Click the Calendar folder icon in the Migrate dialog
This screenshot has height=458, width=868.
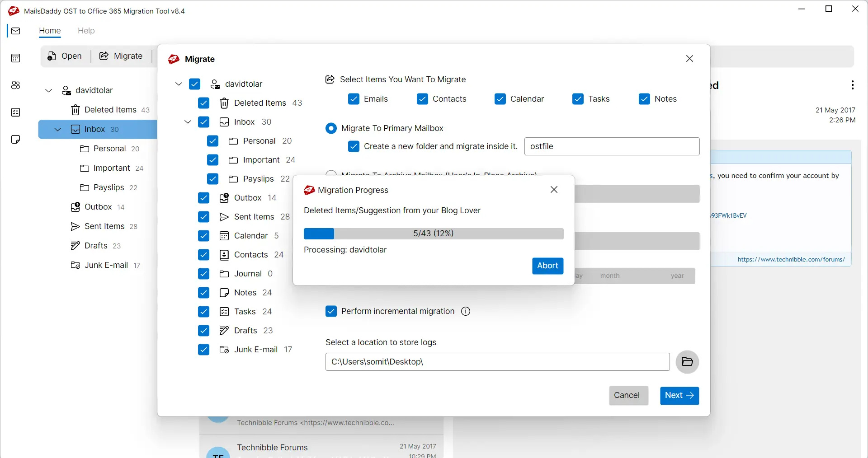224,236
